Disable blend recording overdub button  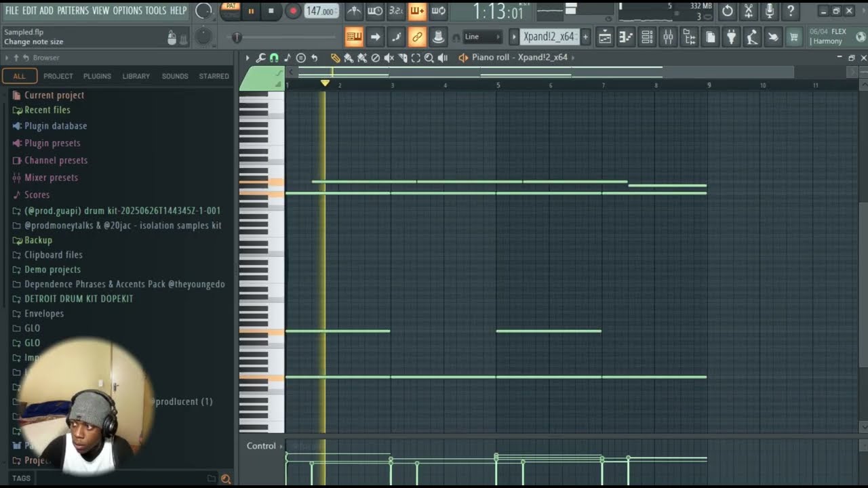point(418,11)
